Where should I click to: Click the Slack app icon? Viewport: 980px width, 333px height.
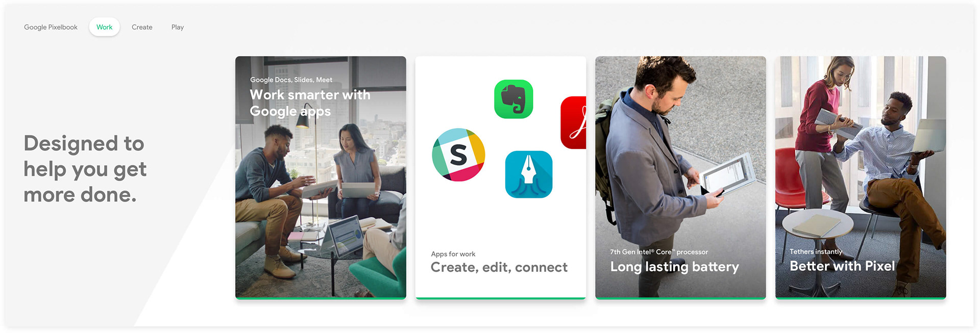pyautogui.click(x=458, y=155)
